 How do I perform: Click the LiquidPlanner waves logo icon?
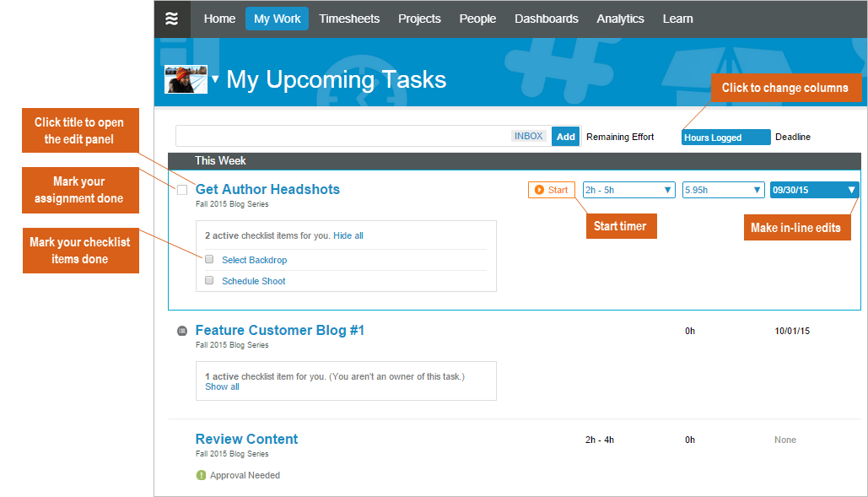point(172,19)
